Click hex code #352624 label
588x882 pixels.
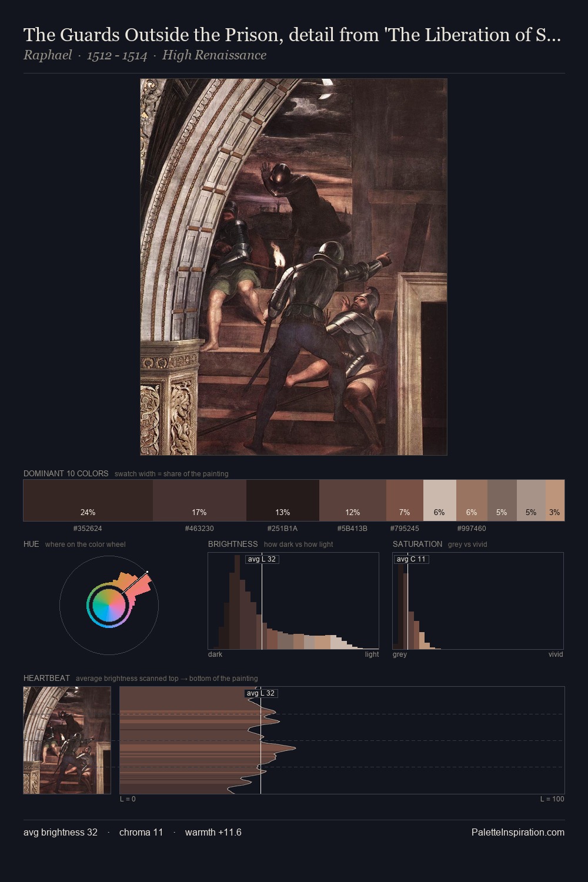88,529
